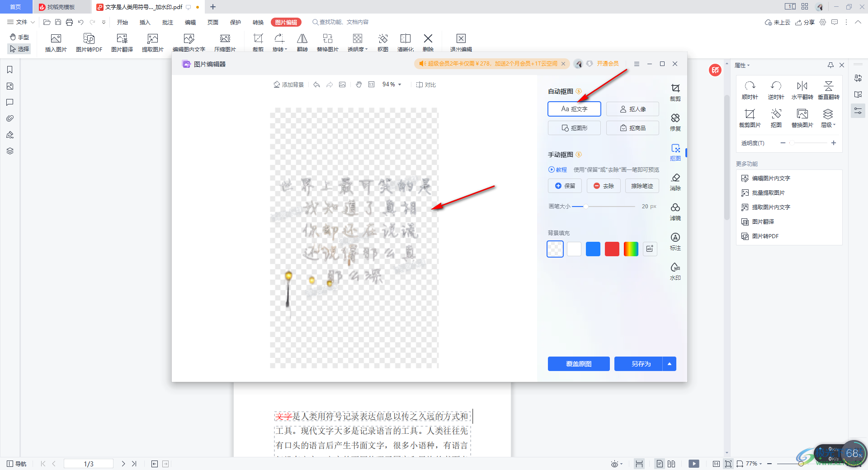Click 覆盖原图 overwrite original button
The height and width of the screenshot is (470, 868).
(x=579, y=364)
